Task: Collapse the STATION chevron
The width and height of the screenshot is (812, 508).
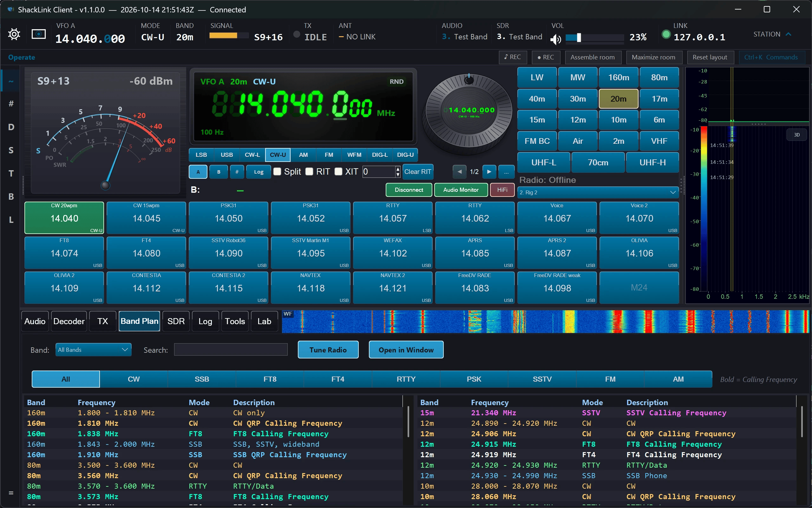Action: point(789,34)
